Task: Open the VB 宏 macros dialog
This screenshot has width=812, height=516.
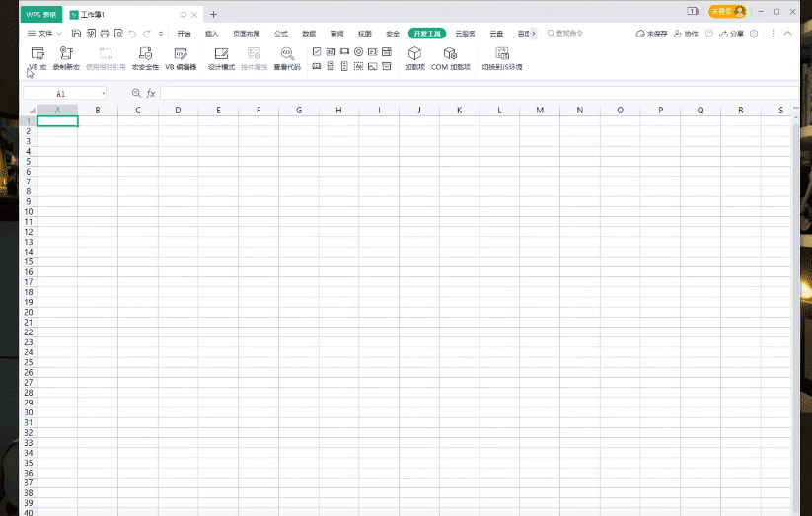Action: tap(37, 58)
